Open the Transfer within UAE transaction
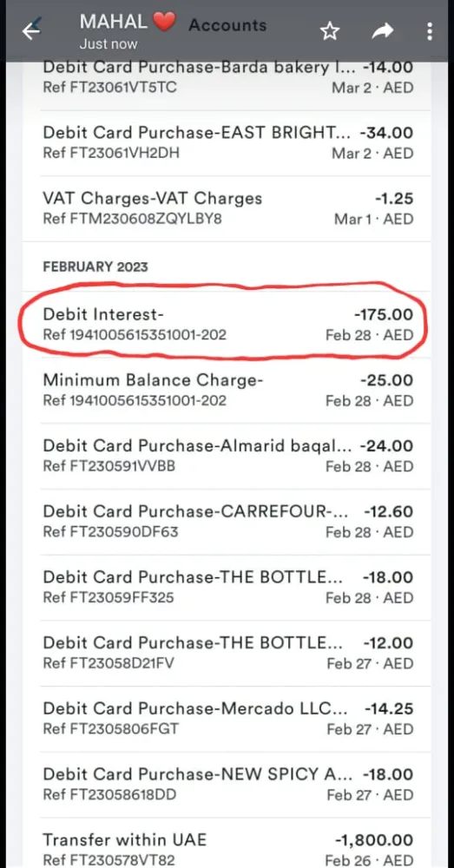Image resolution: width=454 pixels, height=868 pixels. 227,844
